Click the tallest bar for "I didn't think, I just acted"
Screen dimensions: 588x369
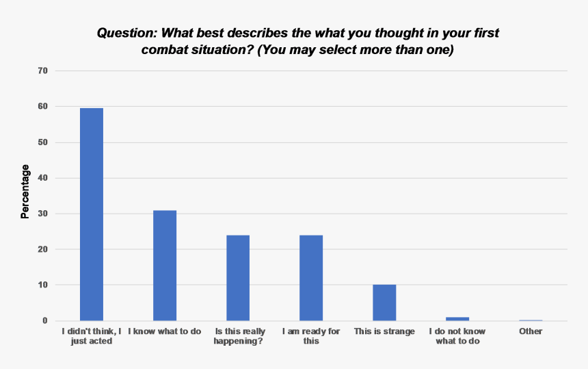[92, 214]
